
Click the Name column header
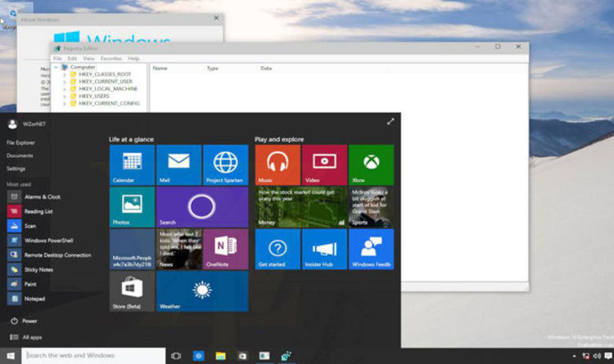160,69
